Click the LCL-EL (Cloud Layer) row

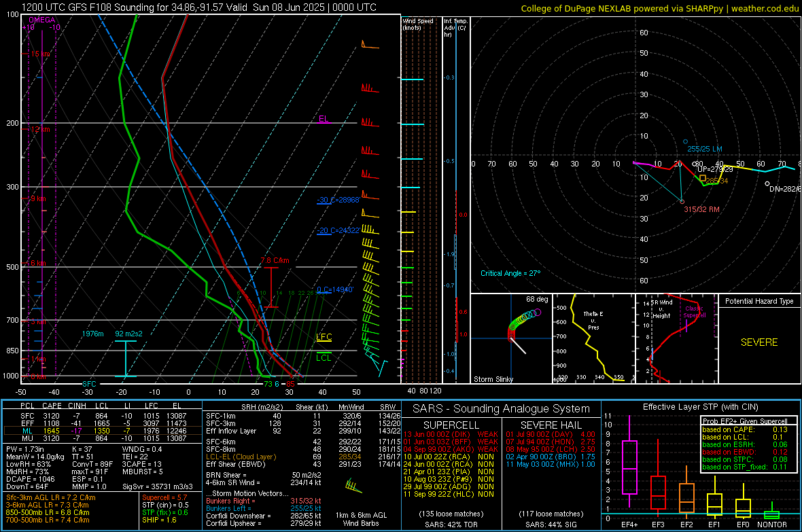(303, 457)
